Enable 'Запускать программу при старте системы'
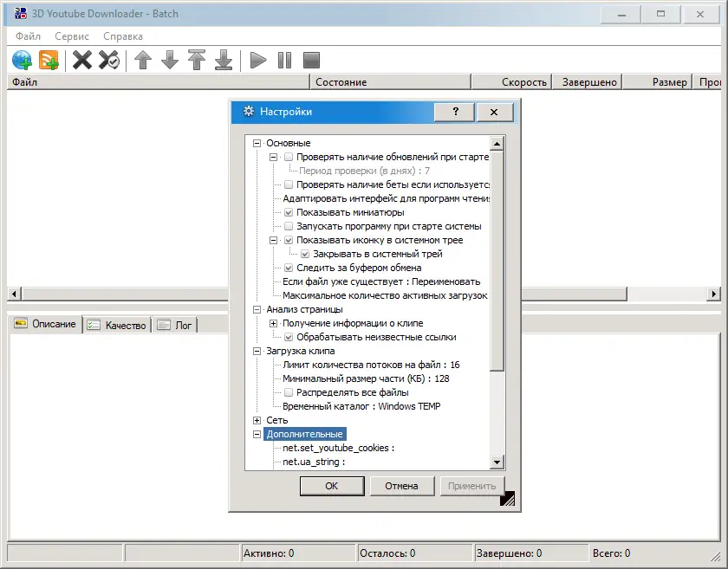Viewport: 728px width, 569px height. 289,227
